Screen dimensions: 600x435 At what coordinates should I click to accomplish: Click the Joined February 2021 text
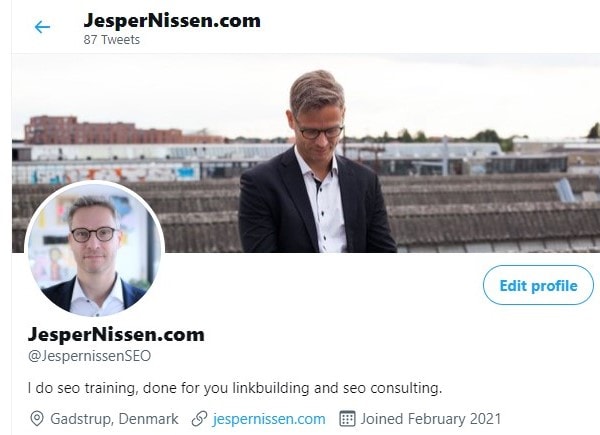[431, 419]
